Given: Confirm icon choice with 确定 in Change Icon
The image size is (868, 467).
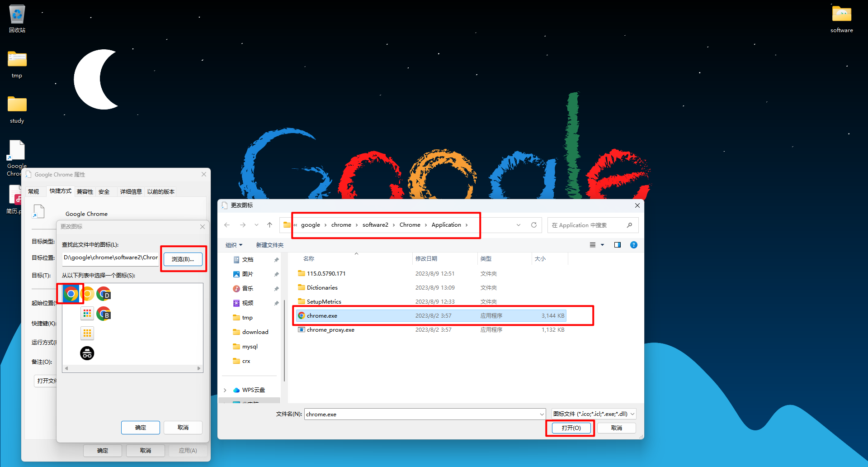Looking at the screenshot, I should [x=141, y=428].
